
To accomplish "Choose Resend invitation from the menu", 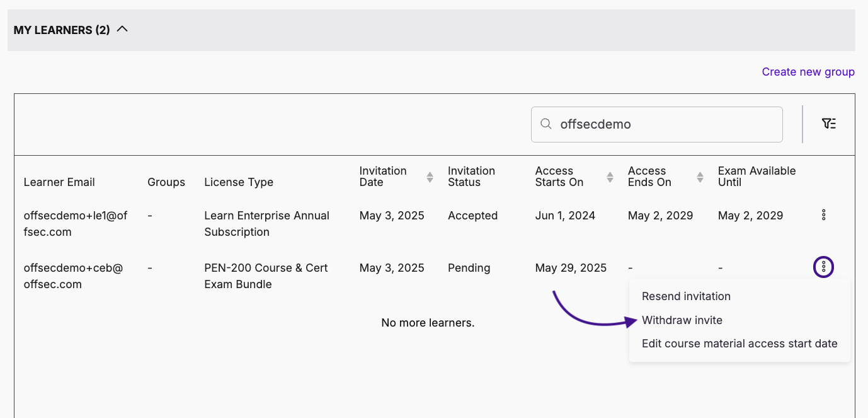I will [686, 296].
